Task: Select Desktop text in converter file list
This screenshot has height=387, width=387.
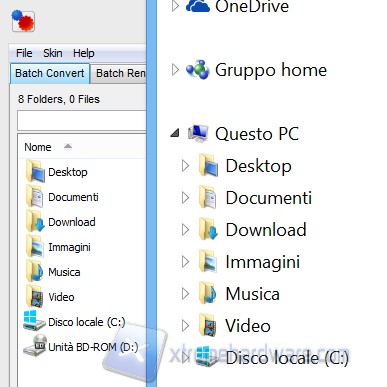Action: (x=68, y=172)
